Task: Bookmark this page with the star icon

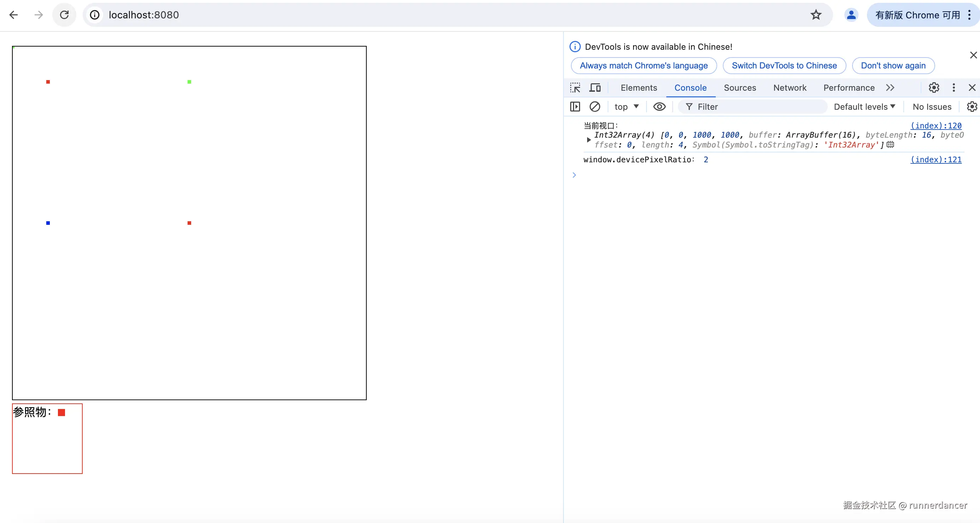Action: pyautogui.click(x=816, y=15)
